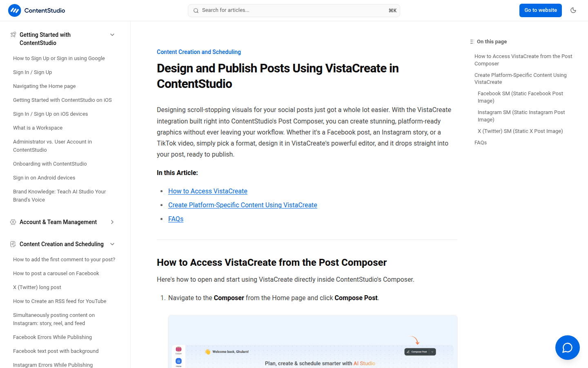
Task: Open Onboarding with ContentStudio article
Action: pos(50,164)
